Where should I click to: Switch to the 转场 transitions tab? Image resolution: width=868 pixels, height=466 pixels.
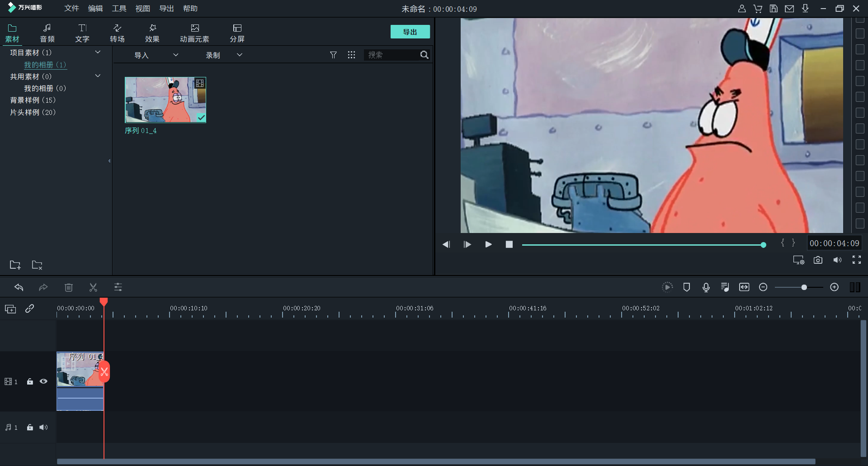[x=117, y=33]
